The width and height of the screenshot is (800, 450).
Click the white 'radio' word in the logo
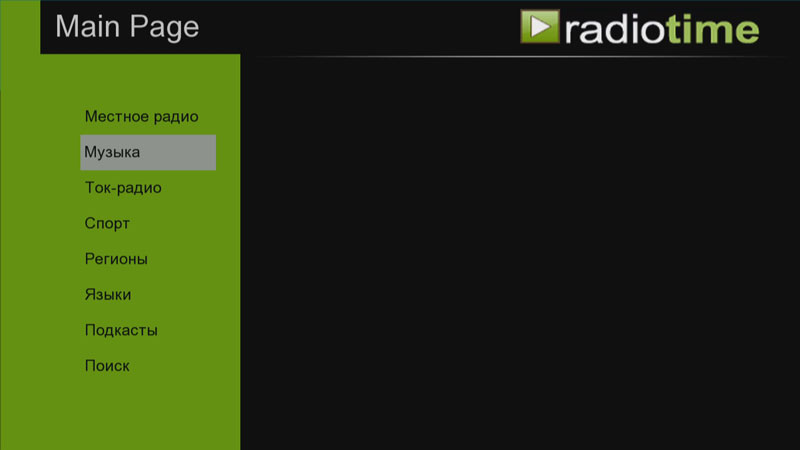[x=615, y=30]
